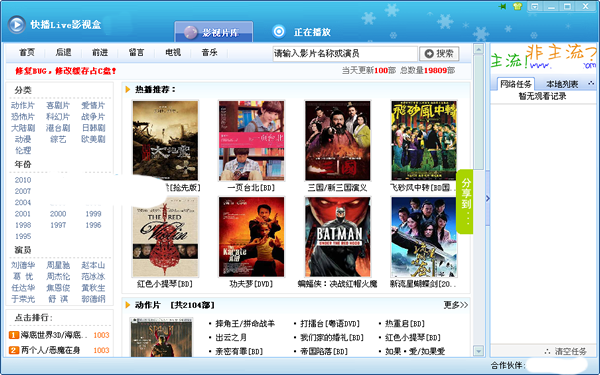Image resolution: width=600 pixels, height=375 pixels.
Task: Go to 首页 in navigation bar
Action: [27, 52]
